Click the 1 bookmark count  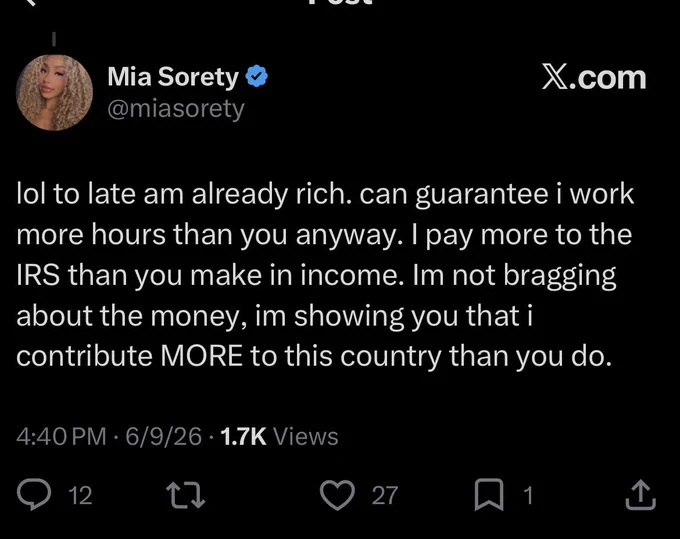tap(528, 495)
